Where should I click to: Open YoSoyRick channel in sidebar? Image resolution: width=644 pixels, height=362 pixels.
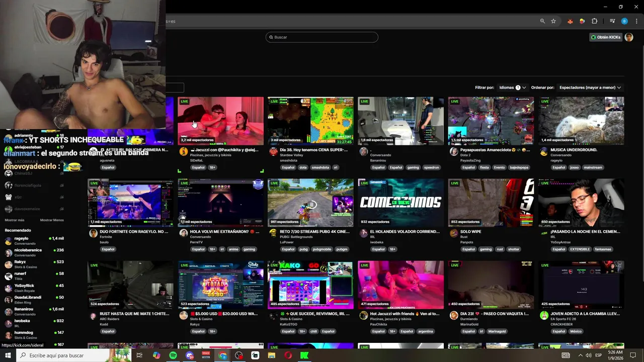[x=34, y=288]
